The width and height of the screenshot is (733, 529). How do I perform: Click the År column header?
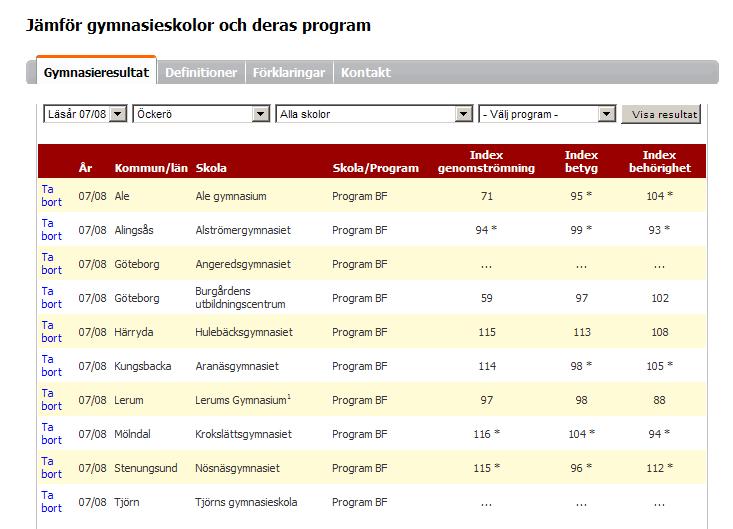click(x=85, y=168)
